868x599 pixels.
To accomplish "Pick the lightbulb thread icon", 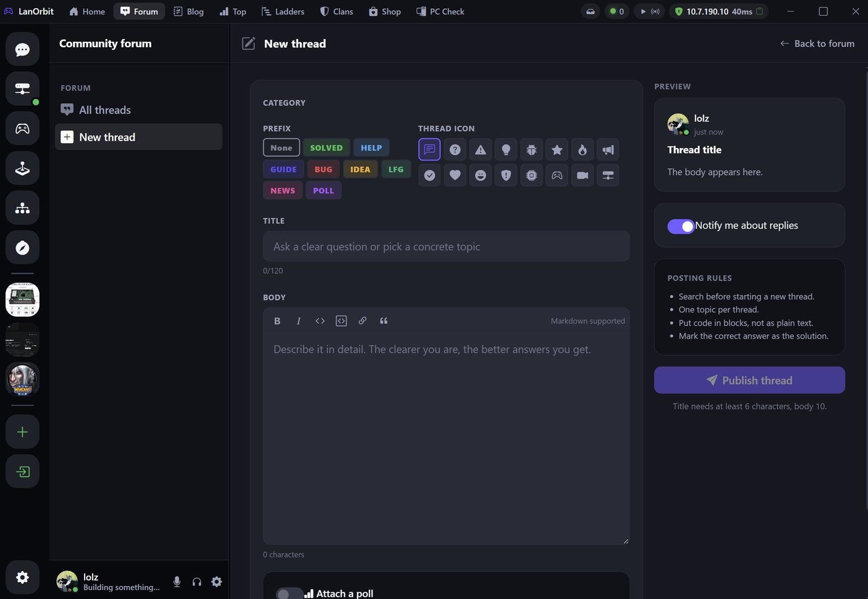I will pos(506,150).
